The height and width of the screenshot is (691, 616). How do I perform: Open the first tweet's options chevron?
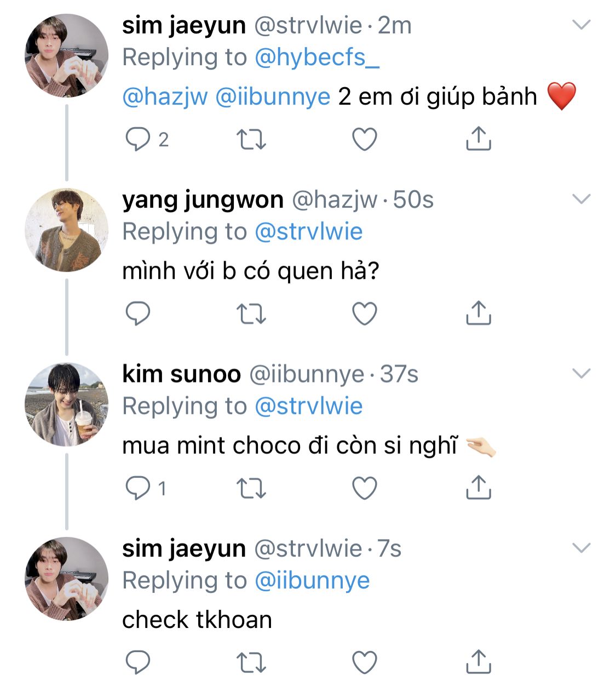[x=581, y=25]
